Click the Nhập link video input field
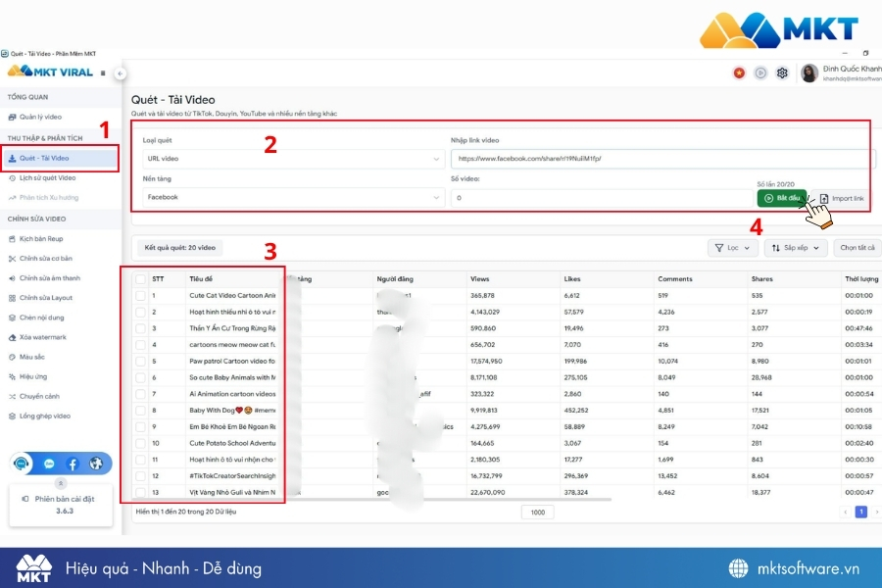882x588 pixels. point(662,159)
